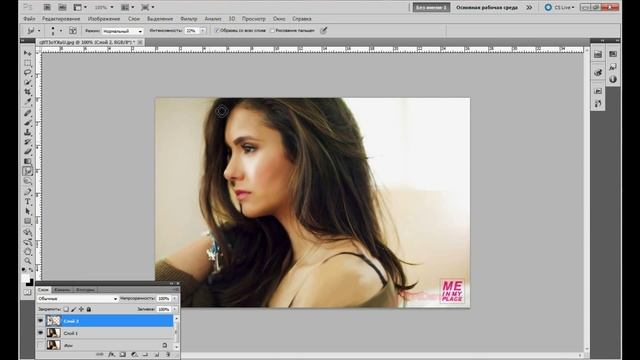
Task: Create a new layer in Layers panel
Action: (x=156, y=355)
